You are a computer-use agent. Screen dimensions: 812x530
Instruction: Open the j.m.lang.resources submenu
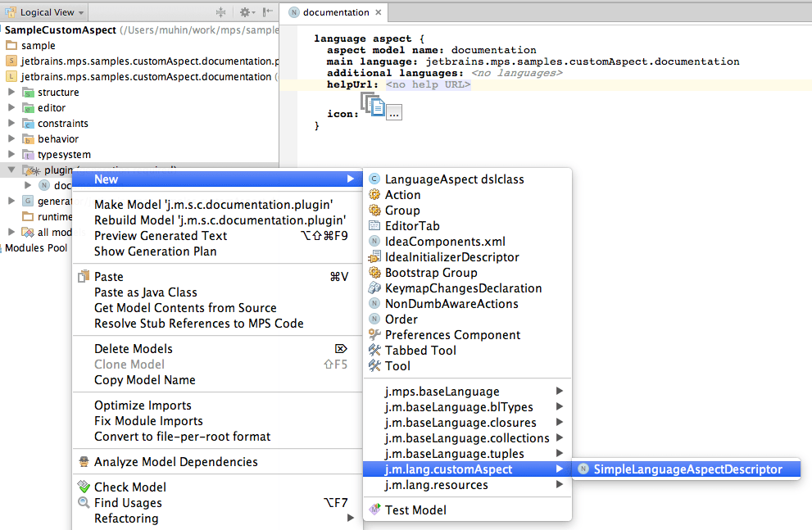[x=468, y=484]
